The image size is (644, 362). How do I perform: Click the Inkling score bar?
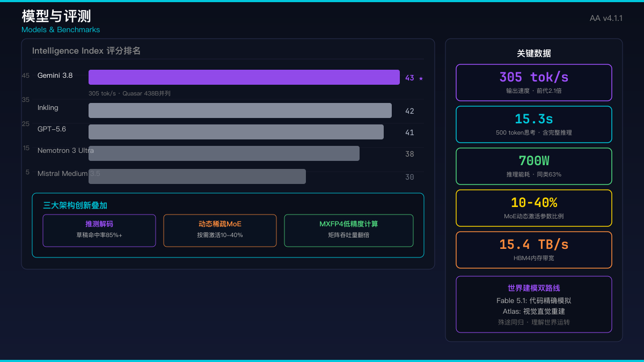[x=240, y=110]
